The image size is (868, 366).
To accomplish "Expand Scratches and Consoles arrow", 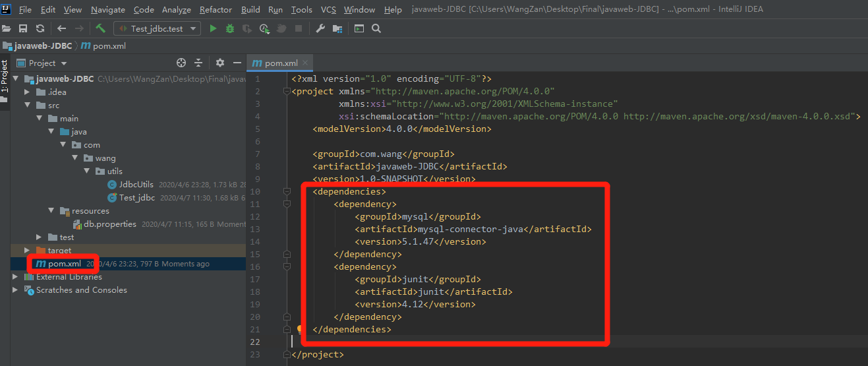I will tap(16, 290).
